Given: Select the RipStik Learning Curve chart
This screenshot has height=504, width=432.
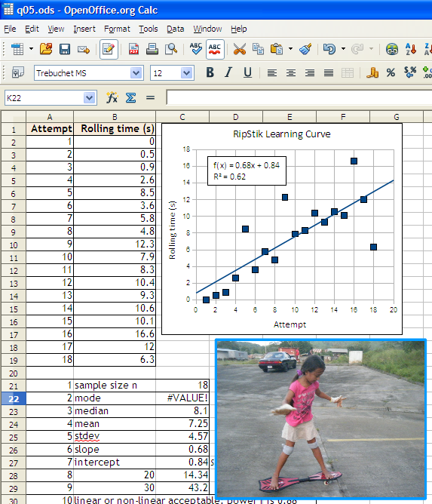Looking at the screenshot, I should pos(282,229).
